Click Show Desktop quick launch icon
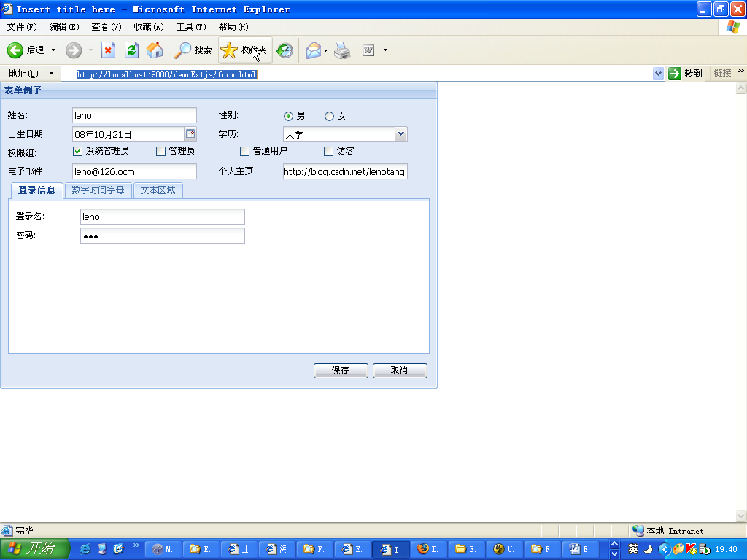747x560 pixels. (102, 549)
